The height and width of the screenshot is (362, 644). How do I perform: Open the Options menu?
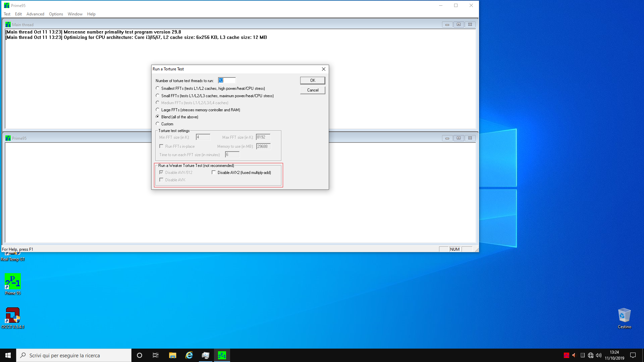coord(56,14)
